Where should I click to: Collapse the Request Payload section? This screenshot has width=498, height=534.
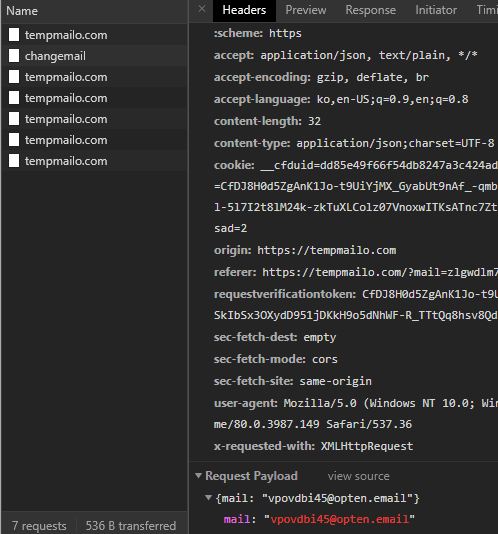[198, 475]
